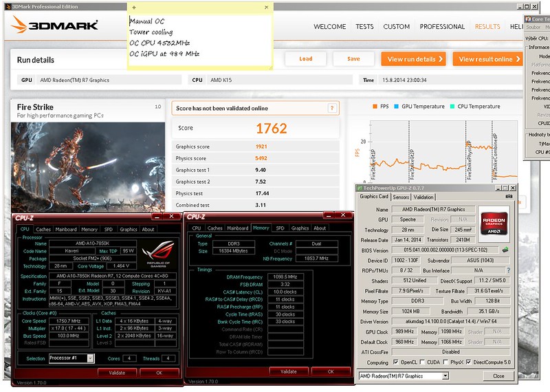Image resolution: width=550 pixels, height=392 pixels.
Task: Click the Bus Interface question mark in GPU-Z
Action: [x=508, y=270]
